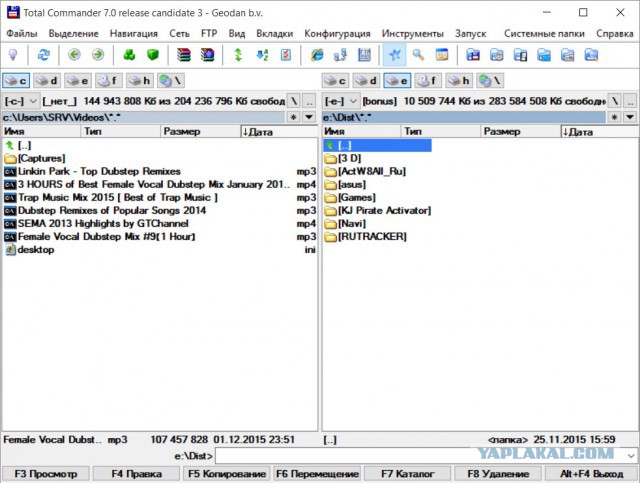The image size is (640, 483).
Task: Click the green clover toolbar icon
Action: pos(129,55)
